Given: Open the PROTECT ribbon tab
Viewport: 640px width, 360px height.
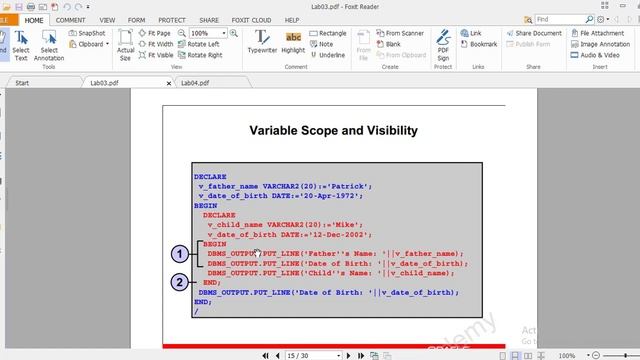Looking at the screenshot, I should pyautogui.click(x=172, y=20).
